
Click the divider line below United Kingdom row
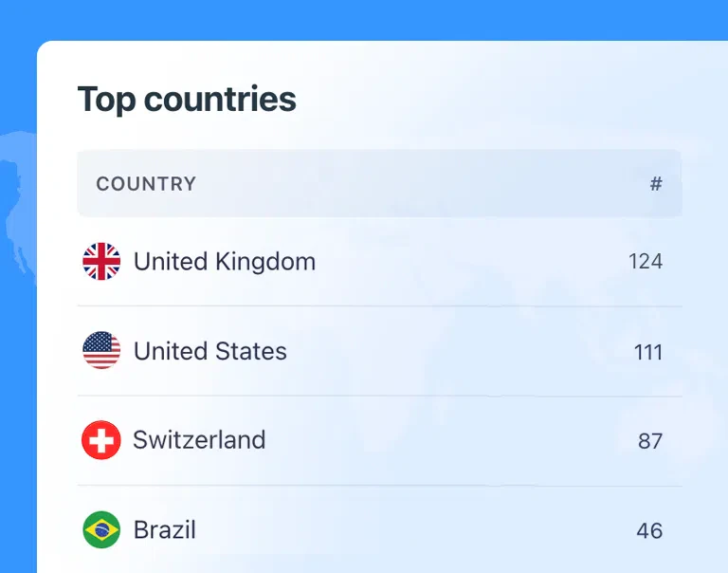[x=379, y=306]
